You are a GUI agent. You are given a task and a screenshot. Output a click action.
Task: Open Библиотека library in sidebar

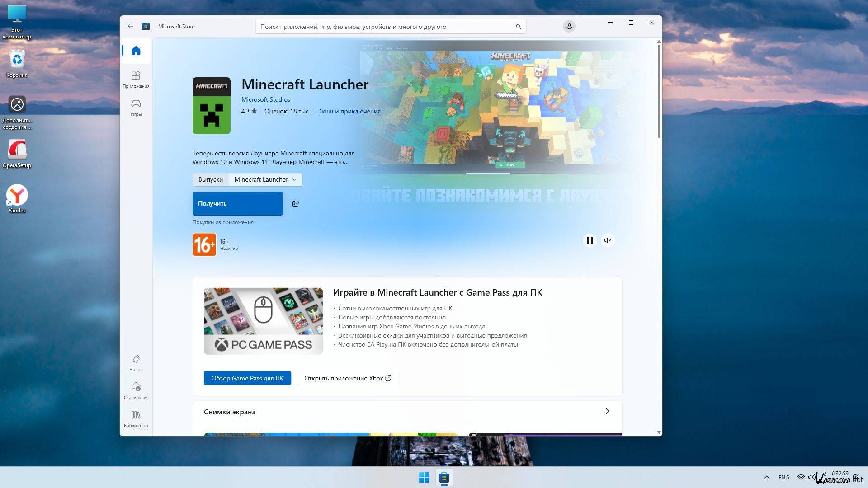pyautogui.click(x=136, y=418)
